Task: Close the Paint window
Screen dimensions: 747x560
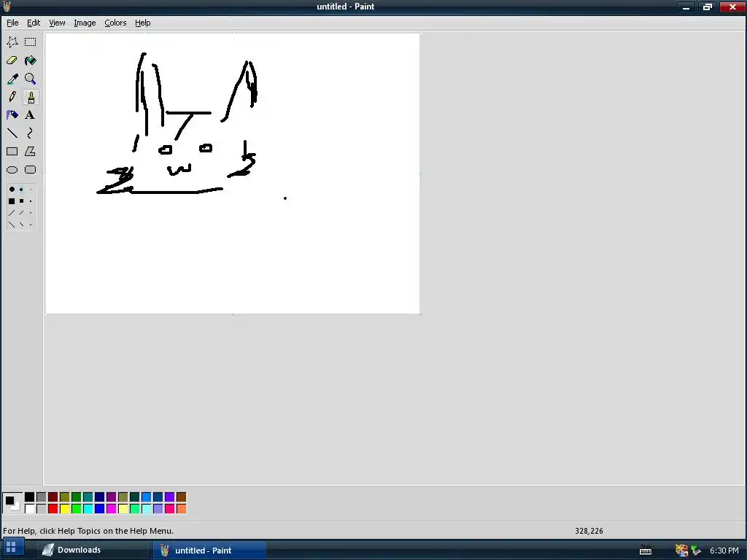Action: (x=732, y=7)
